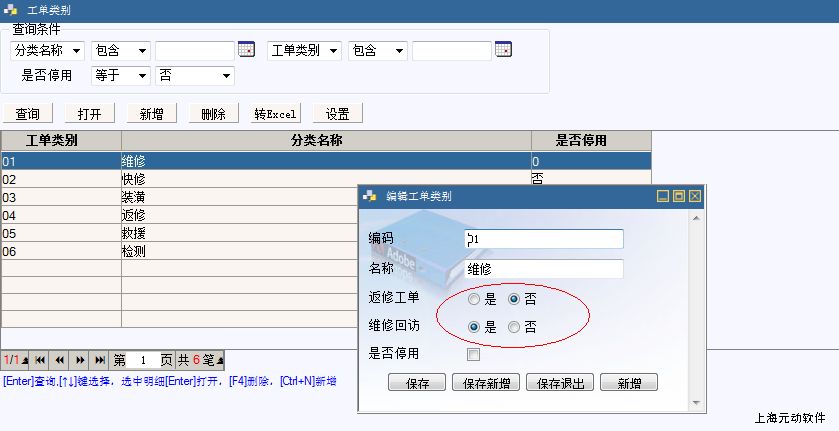The image size is (839, 431).
Task: Sort by the 工单类别 column header
Action: click(61, 141)
